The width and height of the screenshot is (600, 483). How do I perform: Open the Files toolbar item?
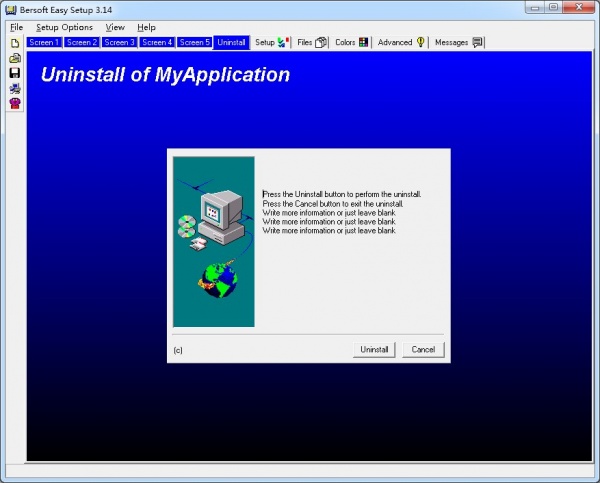pyautogui.click(x=312, y=43)
